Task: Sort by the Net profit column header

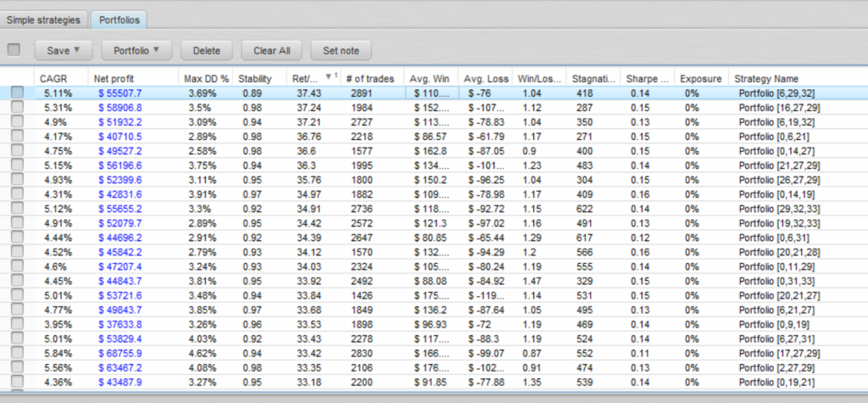Action: 116,78
